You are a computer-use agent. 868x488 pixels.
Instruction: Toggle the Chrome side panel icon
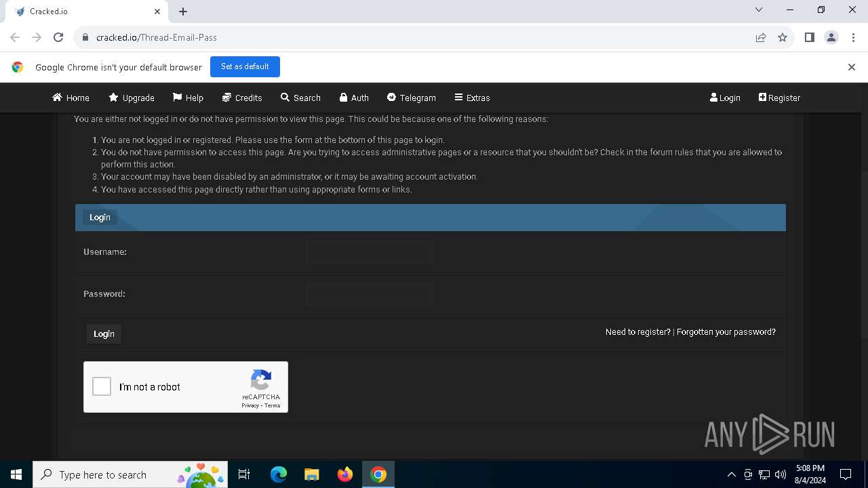[x=809, y=37]
